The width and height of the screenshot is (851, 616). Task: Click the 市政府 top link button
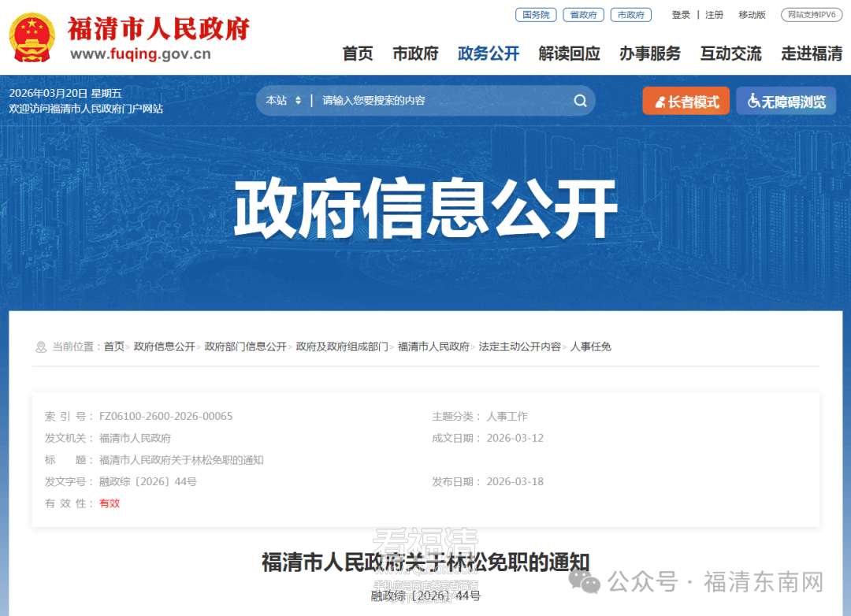pyautogui.click(x=630, y=15)
